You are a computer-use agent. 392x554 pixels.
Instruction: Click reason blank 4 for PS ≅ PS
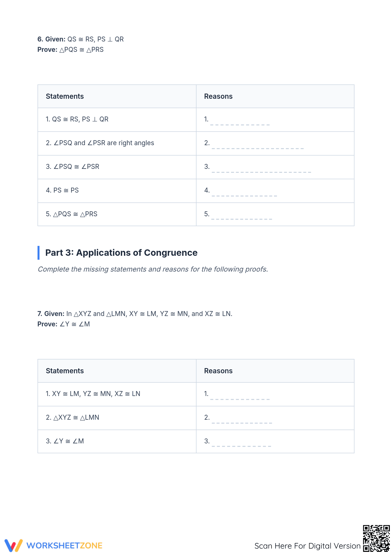click(244, 194)
